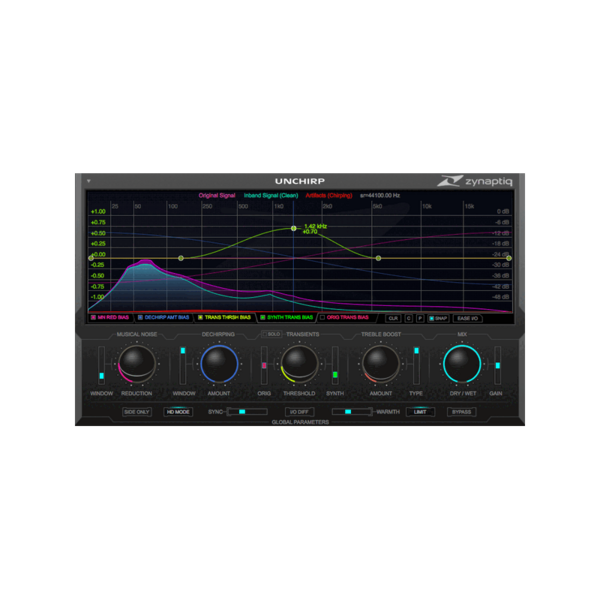
Task: Click the curve breakpoint at the left graph edge
Action: (x=91, y=258)
